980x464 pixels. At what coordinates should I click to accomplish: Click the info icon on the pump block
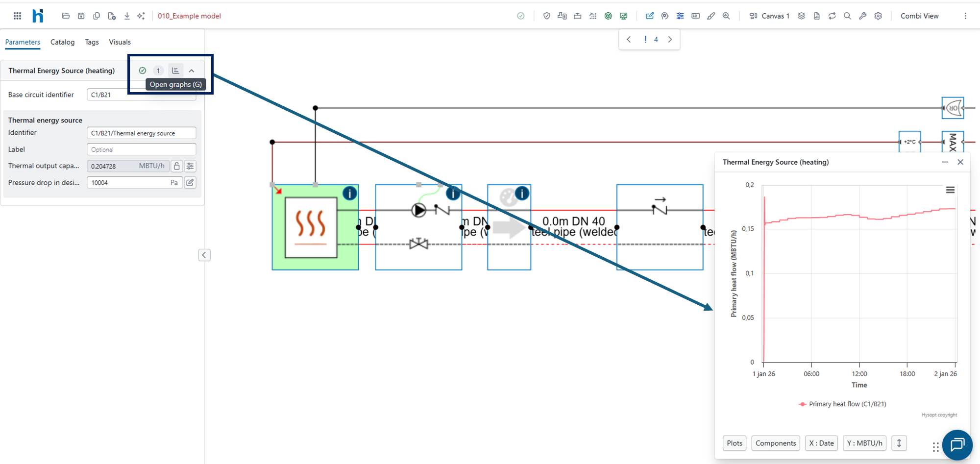453,194
